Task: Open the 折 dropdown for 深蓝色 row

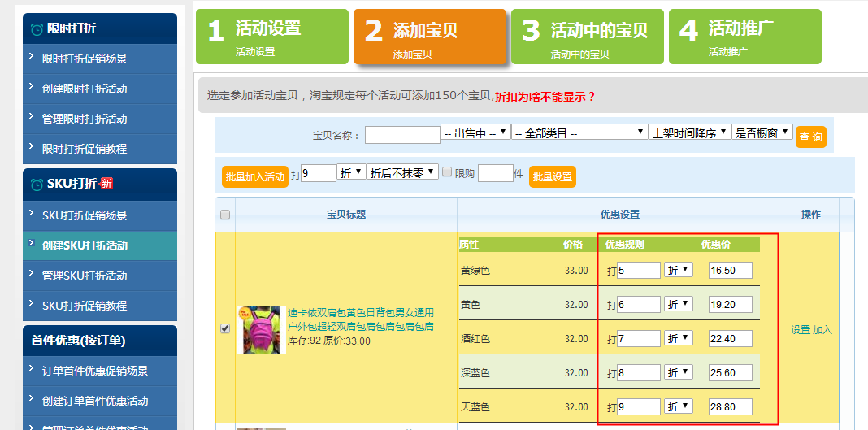Action: coord(679,372)
